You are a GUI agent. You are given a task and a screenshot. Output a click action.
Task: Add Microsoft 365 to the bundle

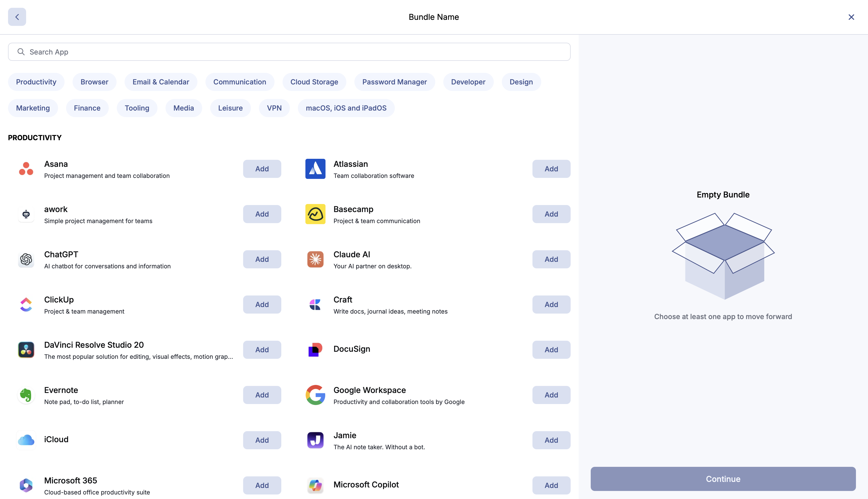click(x=262, y=485)
